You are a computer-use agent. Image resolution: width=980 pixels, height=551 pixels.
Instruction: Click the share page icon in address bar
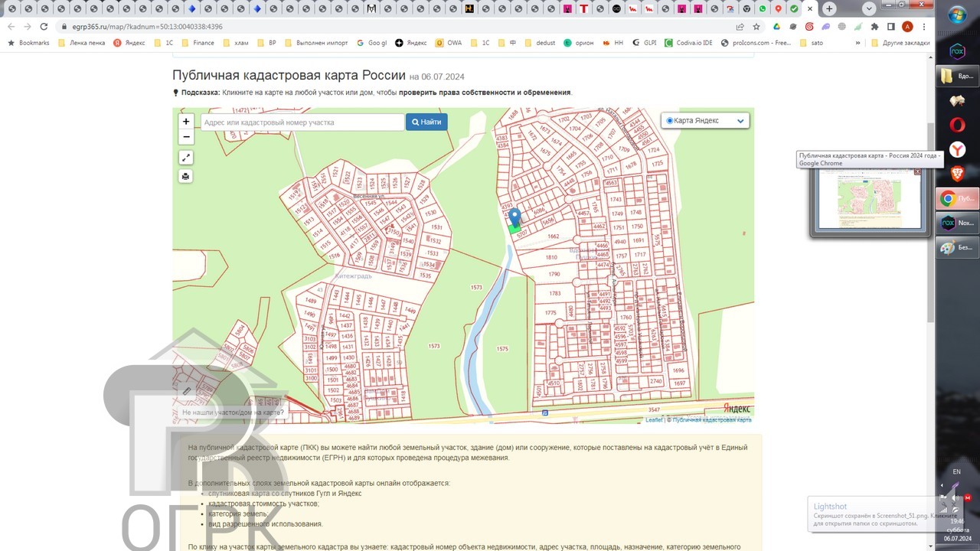click(x=740, y=26)
